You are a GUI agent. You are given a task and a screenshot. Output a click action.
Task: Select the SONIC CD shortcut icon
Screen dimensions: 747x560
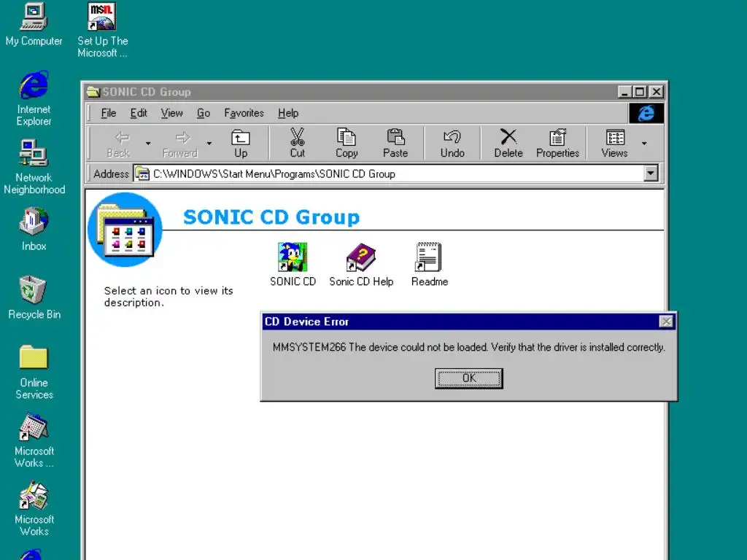(x=293, y=264)
